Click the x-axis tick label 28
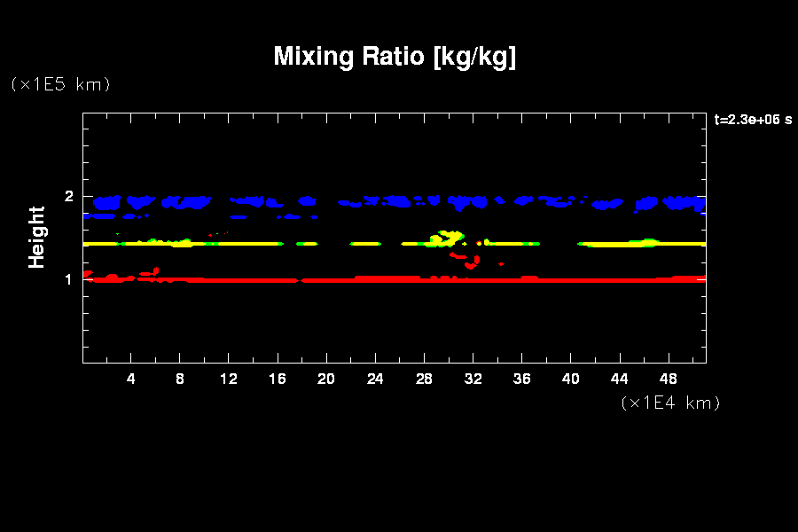798x532 pixels. click(x=424, y=379)
